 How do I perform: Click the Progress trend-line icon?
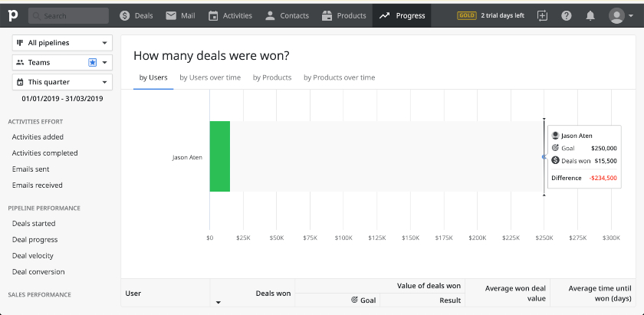click(384, 15)
